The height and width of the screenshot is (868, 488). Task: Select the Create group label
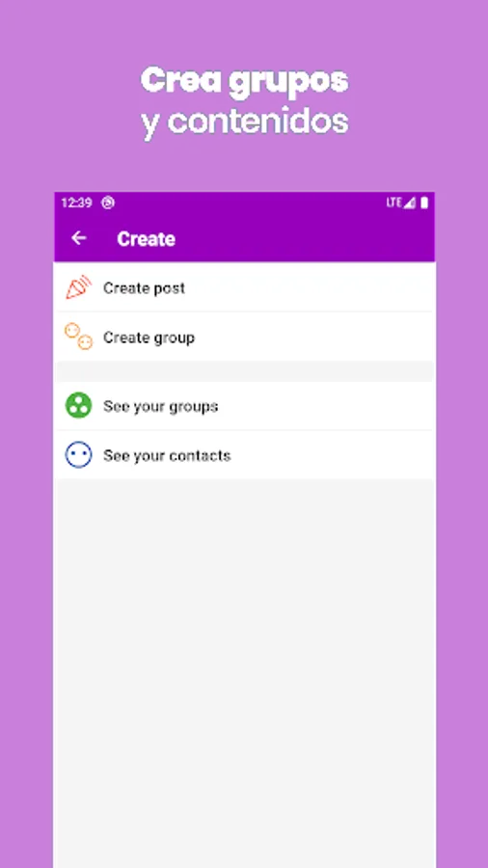(149, 338)
